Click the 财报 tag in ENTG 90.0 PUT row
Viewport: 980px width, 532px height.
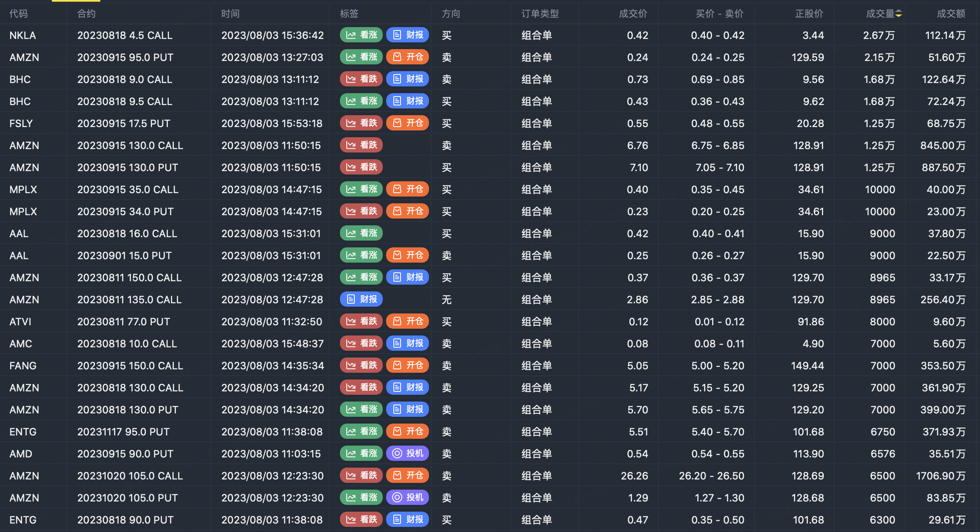(x=408, y=520)
